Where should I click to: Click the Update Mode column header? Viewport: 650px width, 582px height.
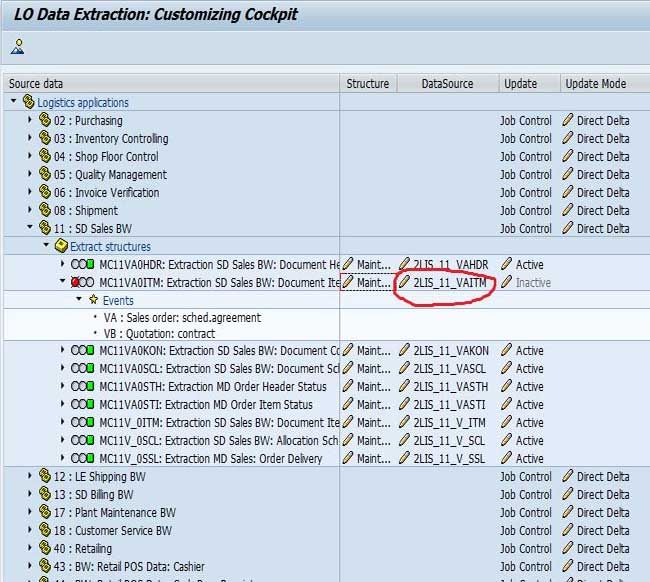coord(605,84)
